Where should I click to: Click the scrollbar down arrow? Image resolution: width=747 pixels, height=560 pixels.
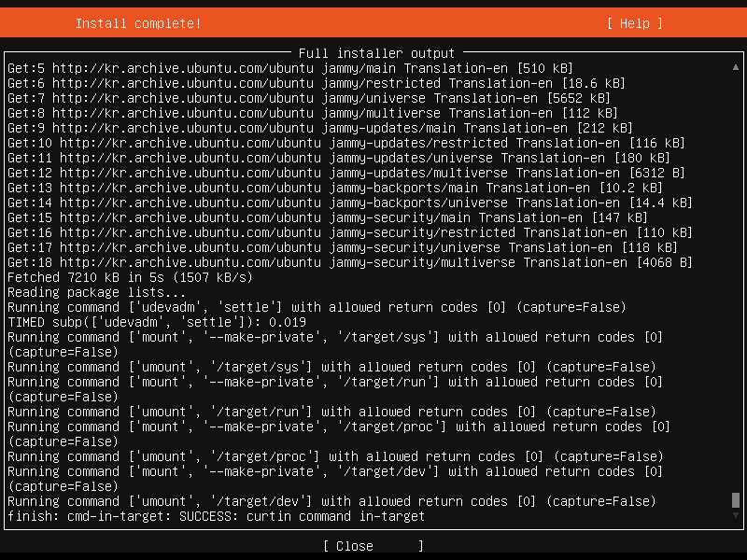(736, 515)
